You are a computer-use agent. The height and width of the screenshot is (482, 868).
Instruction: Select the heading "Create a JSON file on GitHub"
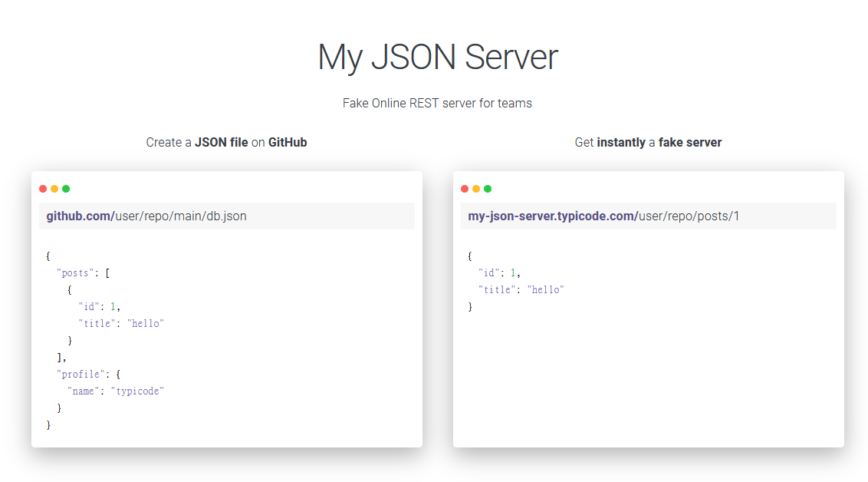point(226,142)
